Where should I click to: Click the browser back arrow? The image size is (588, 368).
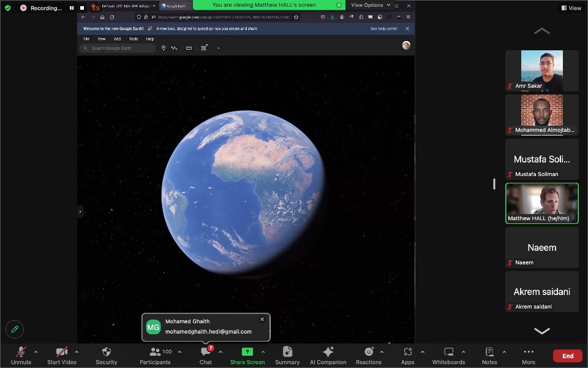[x=83, y=17]
